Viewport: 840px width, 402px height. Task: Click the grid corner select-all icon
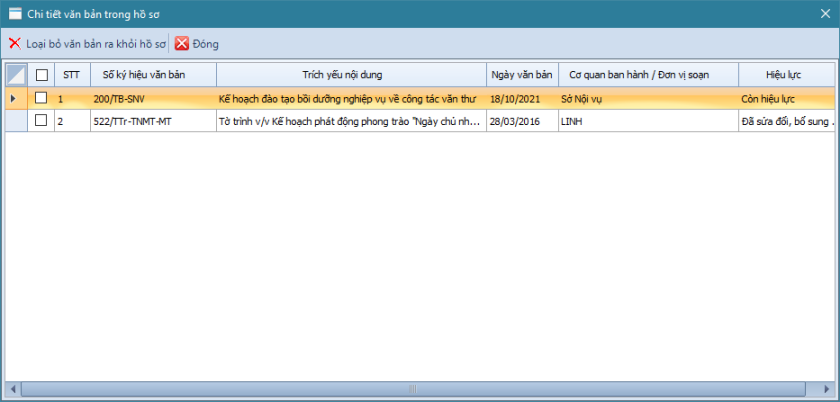(x=16, y=74)
